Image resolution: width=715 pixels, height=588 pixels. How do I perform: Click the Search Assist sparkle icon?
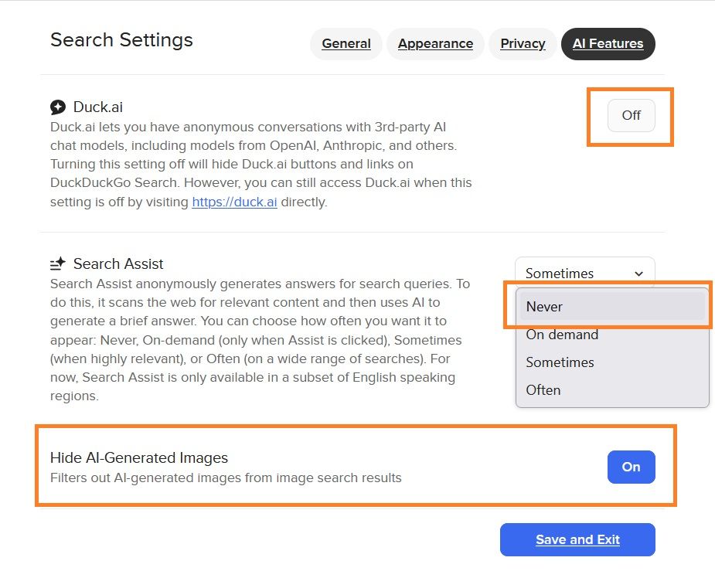58,263
